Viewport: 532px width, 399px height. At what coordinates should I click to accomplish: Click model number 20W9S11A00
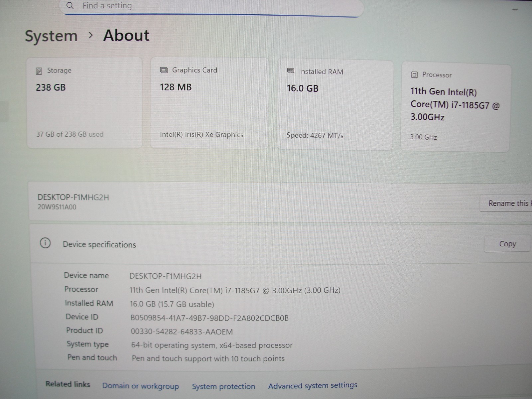[x=57, y=207]
